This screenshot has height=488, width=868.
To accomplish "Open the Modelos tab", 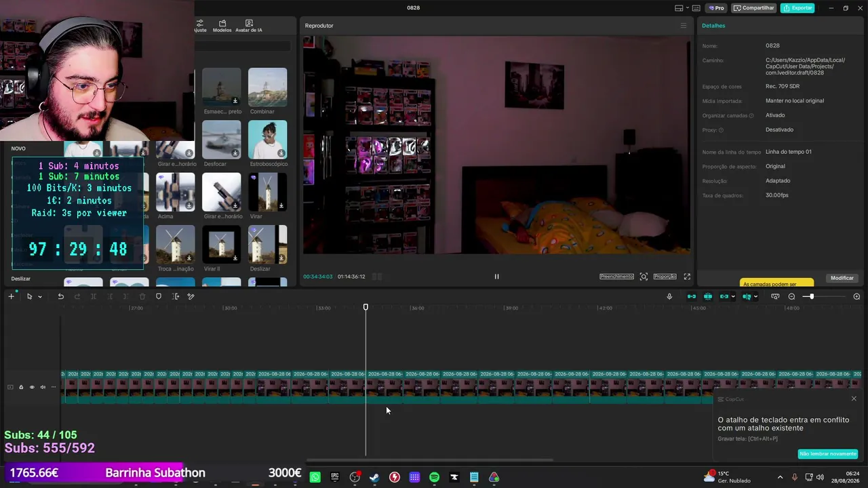I will pos(222,26).
